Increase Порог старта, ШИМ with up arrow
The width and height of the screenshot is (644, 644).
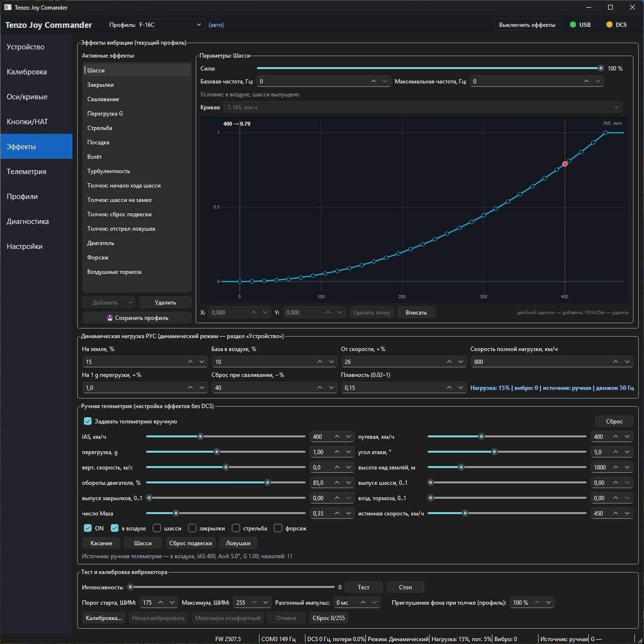(x=161, y=602)
